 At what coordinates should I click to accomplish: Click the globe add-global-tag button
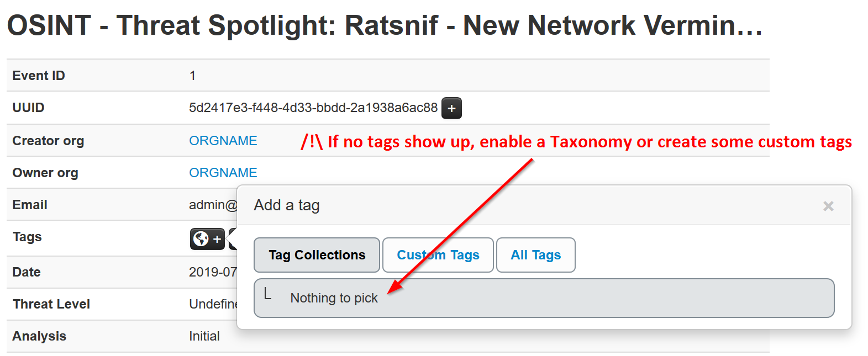(207, 239)
